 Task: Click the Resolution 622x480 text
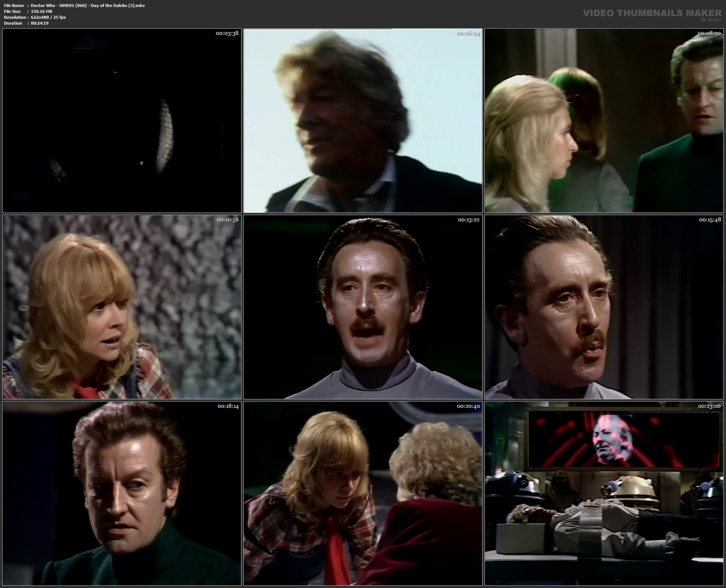(48, 17)
